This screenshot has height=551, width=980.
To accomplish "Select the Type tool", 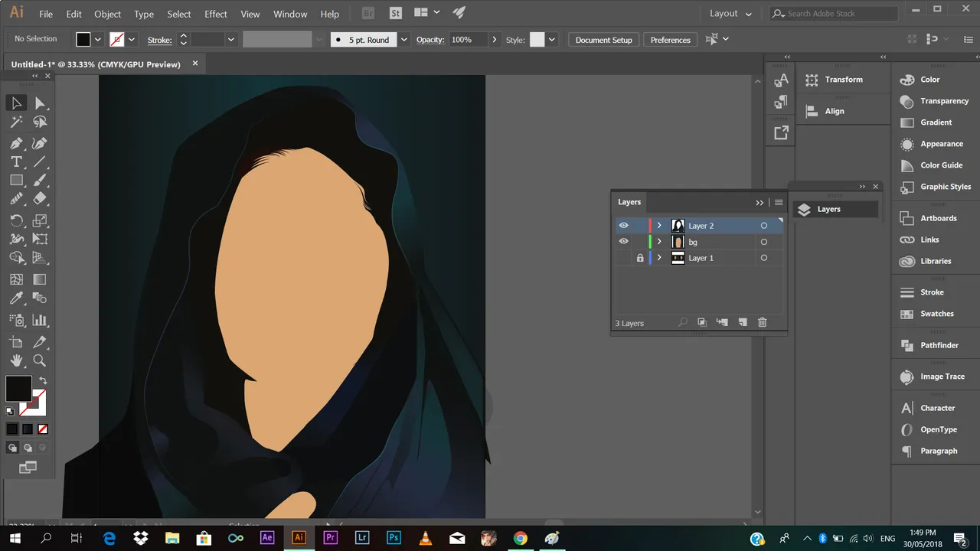I will coord(16,161).
